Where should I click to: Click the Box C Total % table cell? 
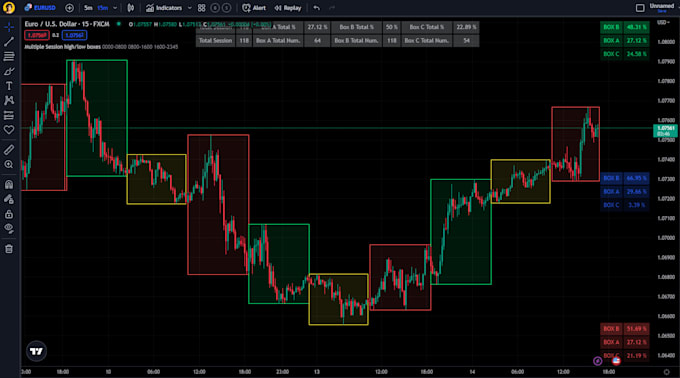coord(427,27)
